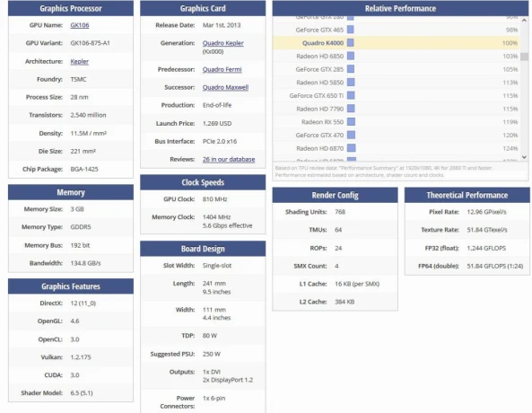This screenshot has width=532, height=413.
Task: Select the Radeon HD 5850 bar
Action: [x=351, y=83]
